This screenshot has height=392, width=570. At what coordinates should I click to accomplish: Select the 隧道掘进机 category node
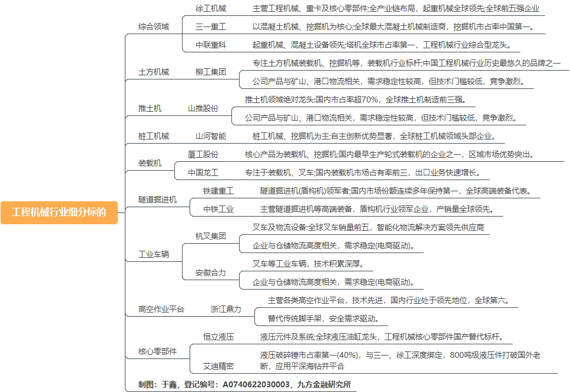[157, 200]
